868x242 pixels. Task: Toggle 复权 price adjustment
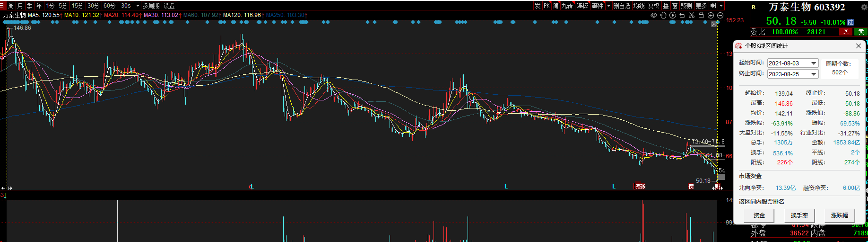653,6
